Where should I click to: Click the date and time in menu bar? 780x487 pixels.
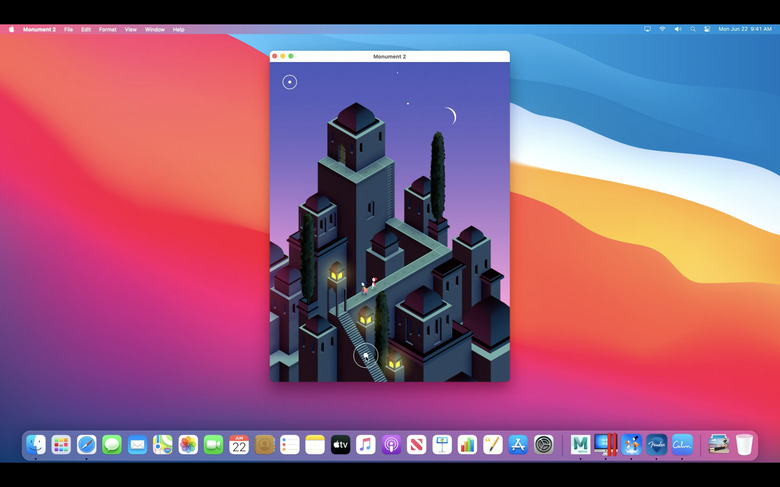pos(745,29)
